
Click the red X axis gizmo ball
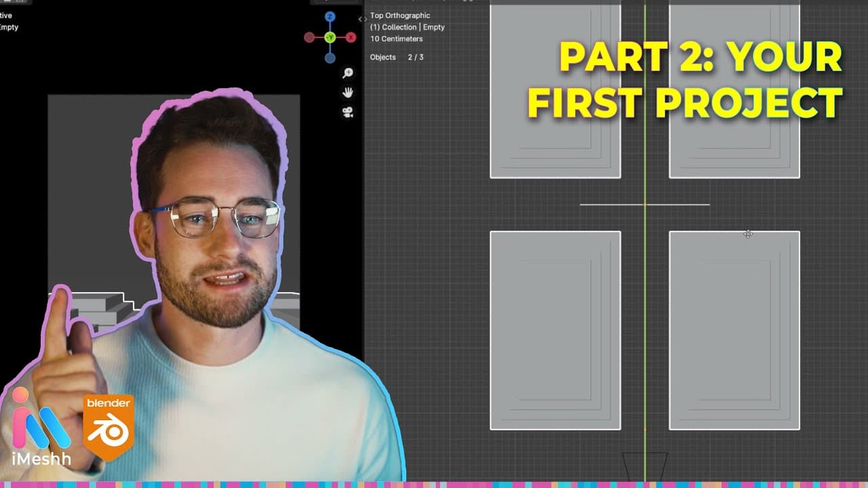[x=351, y=37]
